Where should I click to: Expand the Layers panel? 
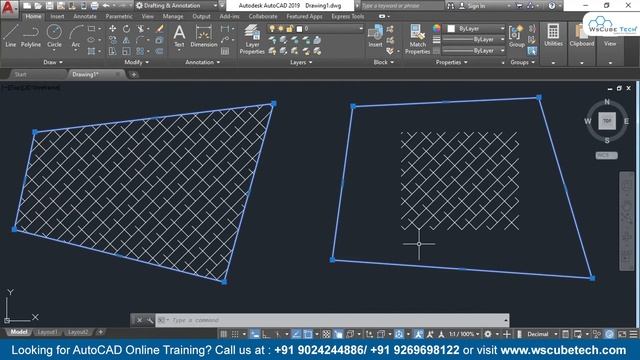pyautogui.click(x=301, y=62)
